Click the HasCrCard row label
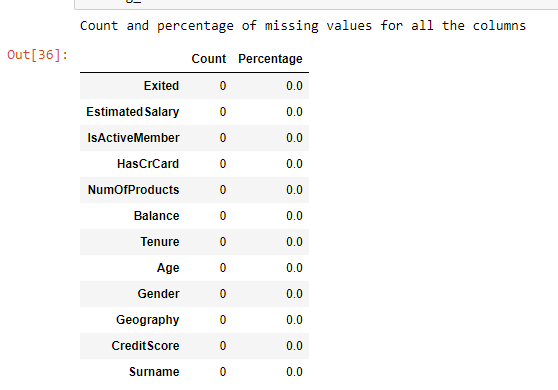The image size is (558, 390). [x=148, y=164]
